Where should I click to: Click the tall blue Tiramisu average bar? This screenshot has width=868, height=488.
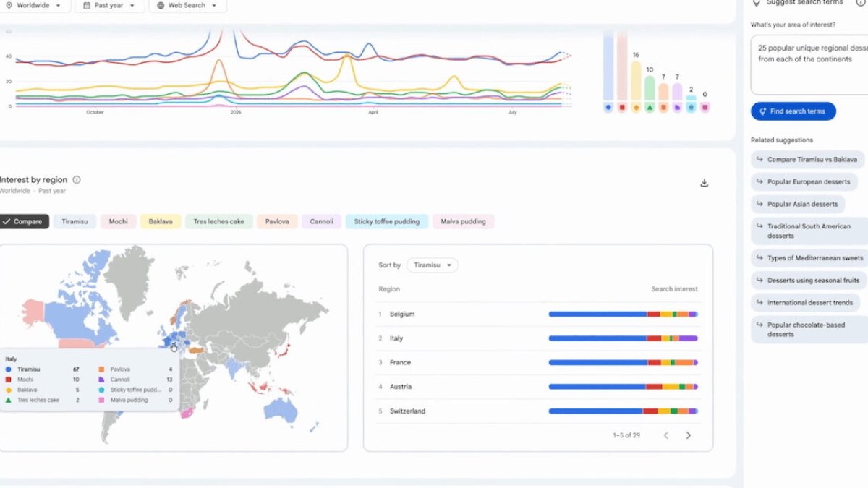(x=608, y=65)
